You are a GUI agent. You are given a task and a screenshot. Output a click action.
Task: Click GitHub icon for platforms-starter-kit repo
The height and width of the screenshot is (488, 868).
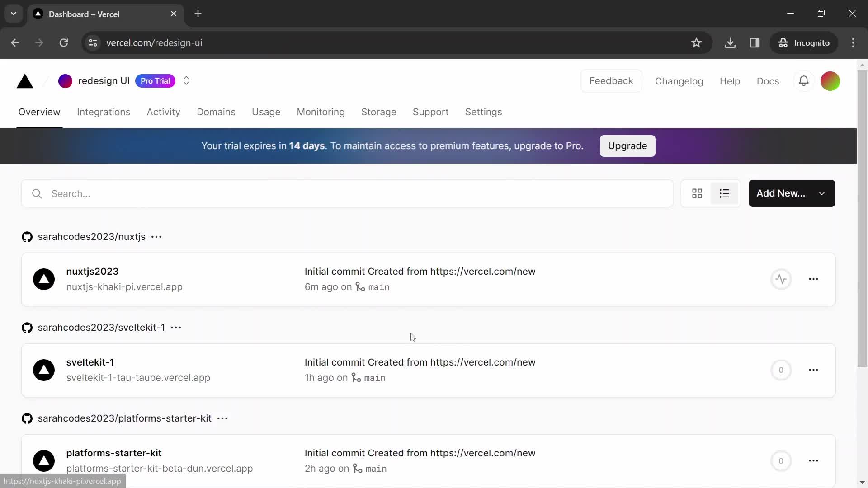[x=27, y=419]
